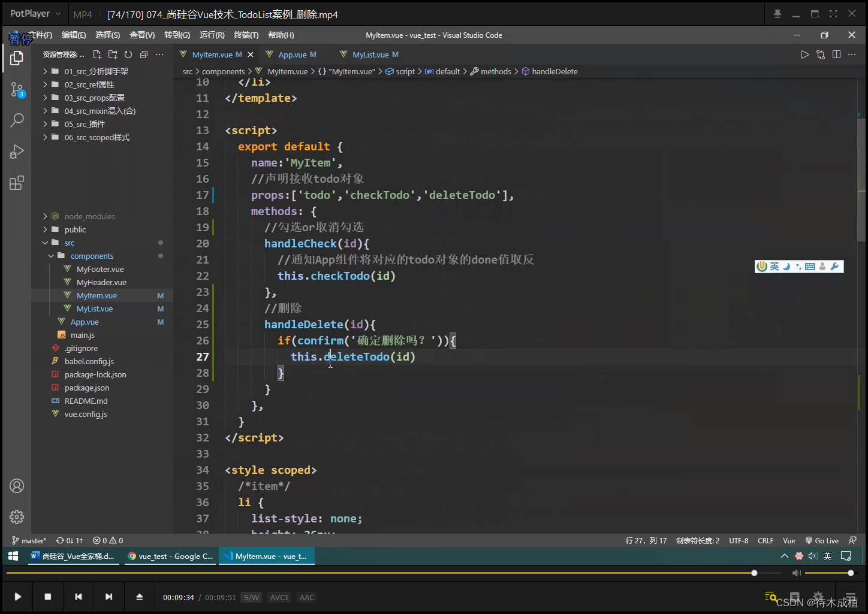868x614 pixels.
Task: Skip to the previous video
Action: [79, 597]
